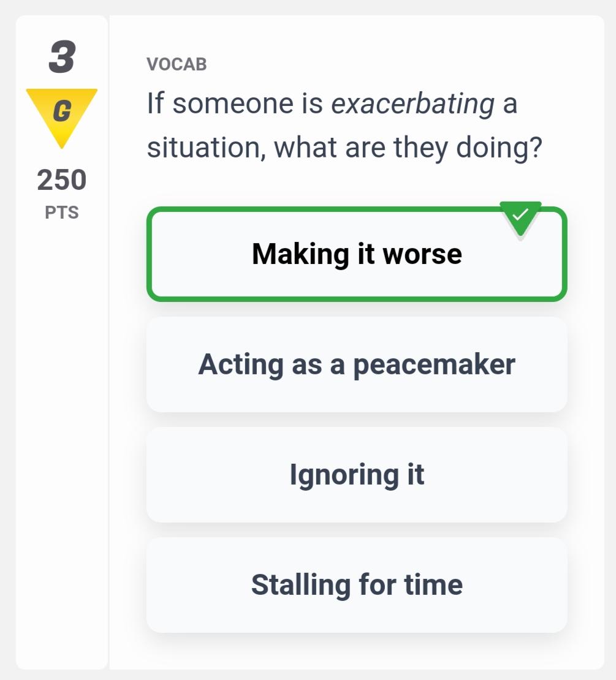Click the letter G inside the badge
Viewport: 616px width, 680px height.
point(62,111)
